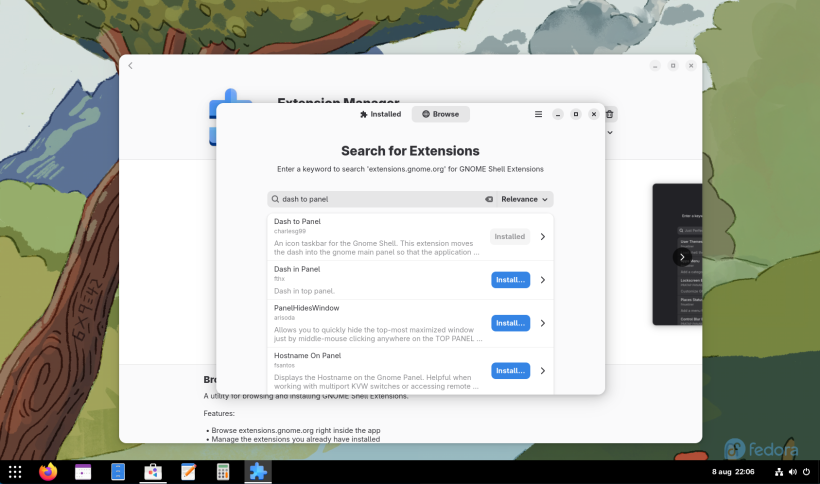Open Extension Manager from the taskbar
Image resolution: width=820 pixels, height=484 pixels.
point(258,472)
